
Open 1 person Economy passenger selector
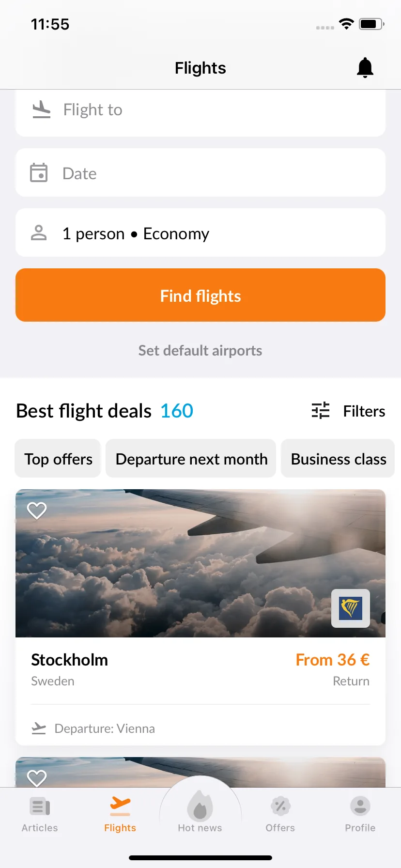point(200,232)
